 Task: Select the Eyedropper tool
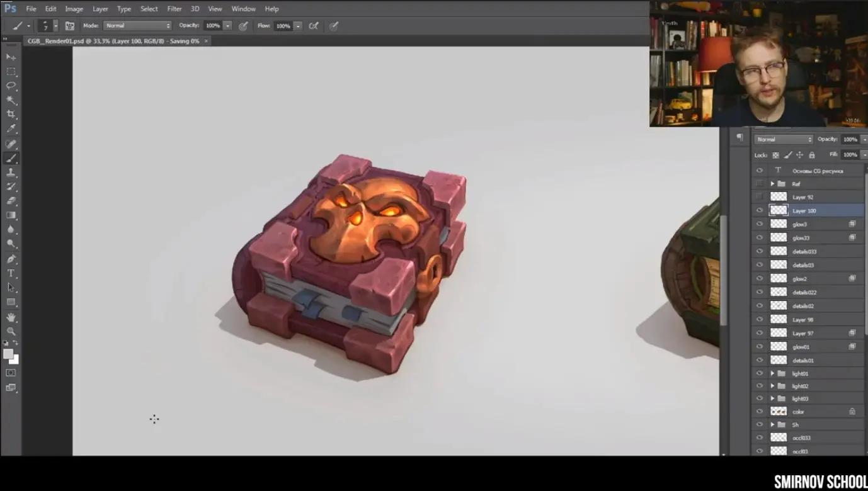tap(11, 128)
